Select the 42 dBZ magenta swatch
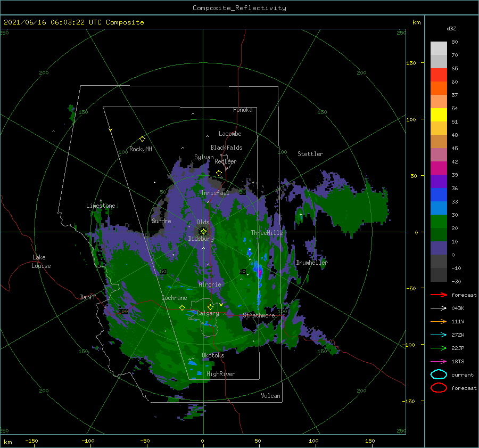 [x=439, y=168]
